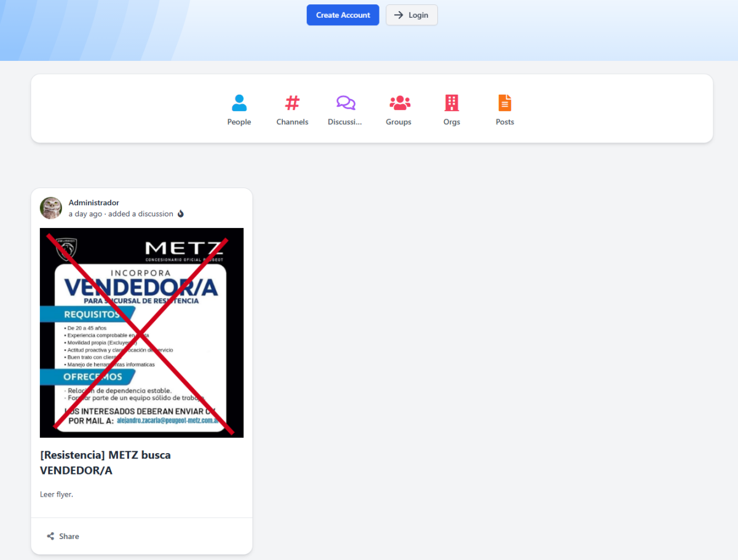This screenshot has height=560, width=738.
Task: Choose the Orgs text label
Action: 451,122
